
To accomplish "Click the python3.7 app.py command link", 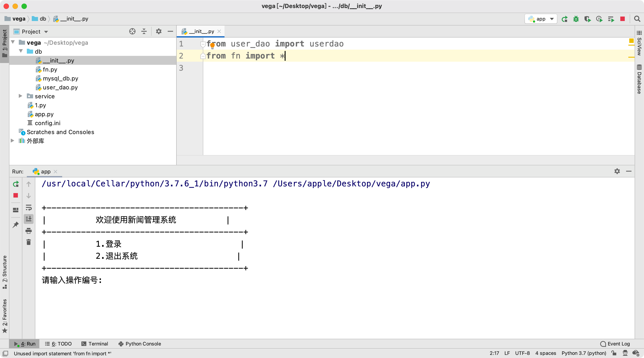I will [236, 184].
